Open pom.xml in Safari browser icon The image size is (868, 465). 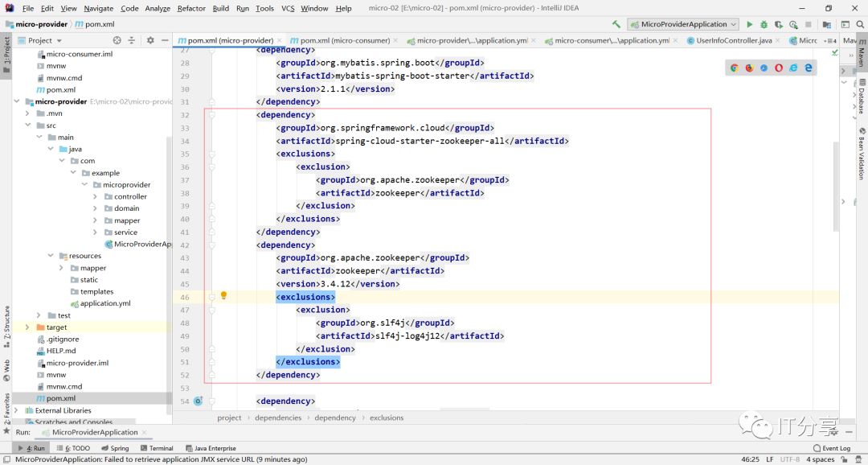(x=764, y=68)
